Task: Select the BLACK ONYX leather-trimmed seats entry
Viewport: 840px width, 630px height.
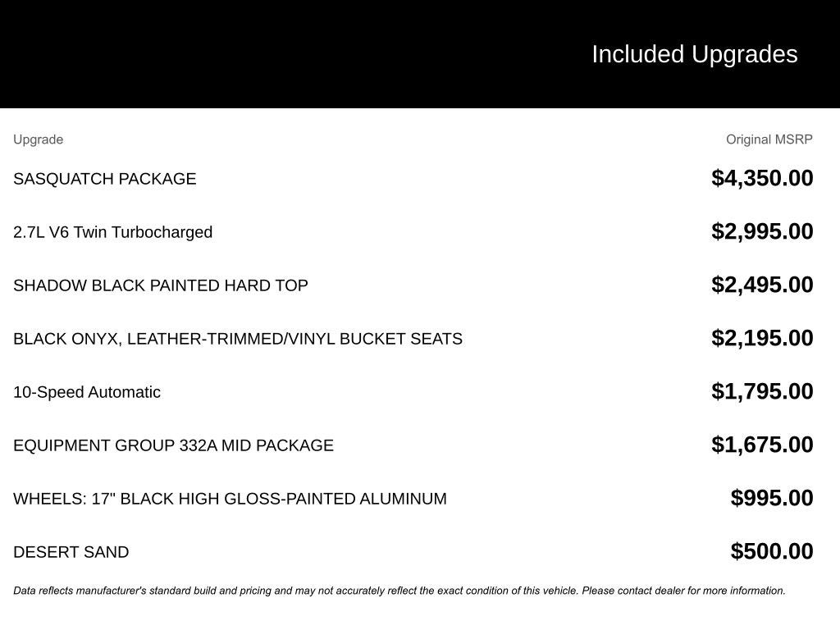Action: pos(238,339)
